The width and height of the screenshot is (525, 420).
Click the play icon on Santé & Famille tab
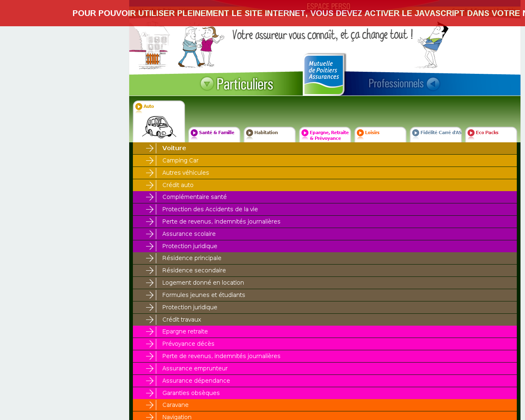point(194,133)
